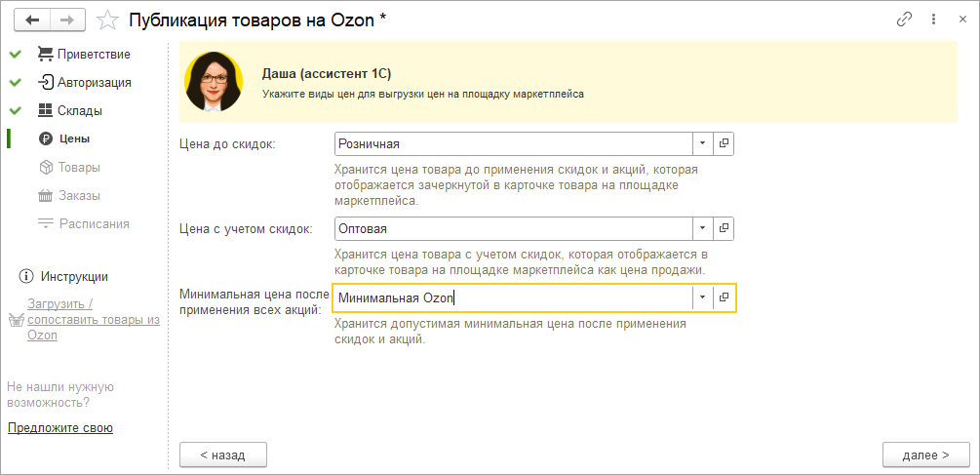The height and width of the screenshot is (475, 980).
Task: Open the Предложите свою link
Action: coord(60,427)
